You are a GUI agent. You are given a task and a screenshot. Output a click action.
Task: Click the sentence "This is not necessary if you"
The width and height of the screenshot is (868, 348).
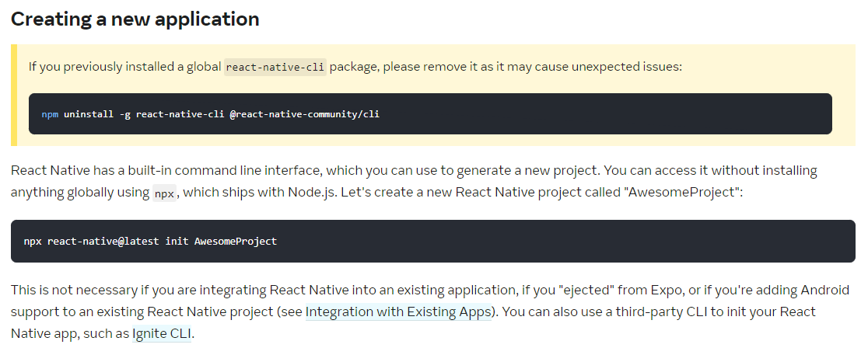click(x=430, y=311)
